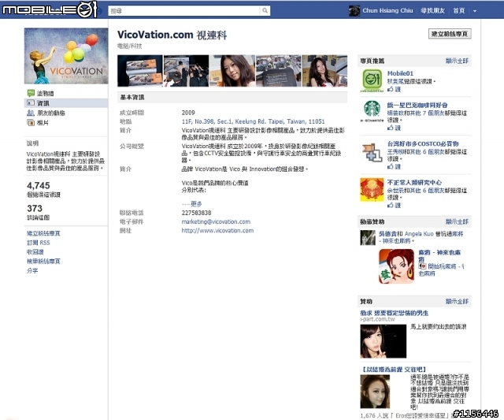Like the Starbucks page thumbs-up
The image size is (504, 420).
(x=394, y=128)
